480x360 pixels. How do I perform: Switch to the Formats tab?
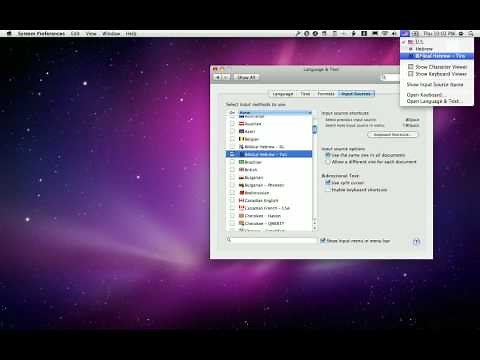pyautogui.click(x=326, y=94)
